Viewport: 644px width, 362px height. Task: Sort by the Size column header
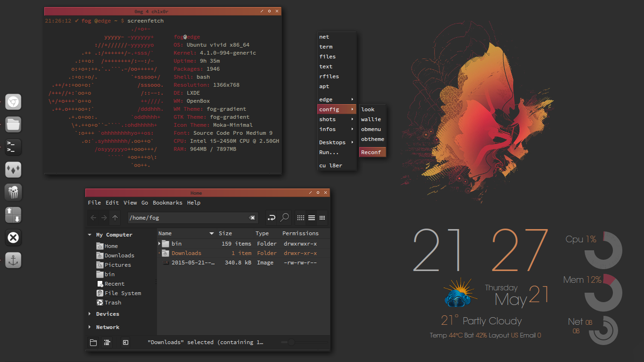click(235, 233)
